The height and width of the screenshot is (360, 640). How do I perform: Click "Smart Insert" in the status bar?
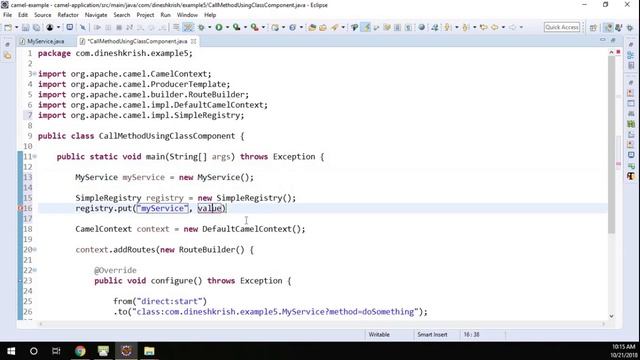coord(432,334)
